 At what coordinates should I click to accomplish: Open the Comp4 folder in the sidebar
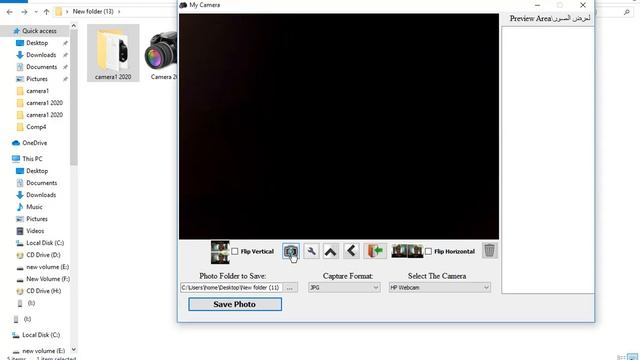[x=36, y=127]
